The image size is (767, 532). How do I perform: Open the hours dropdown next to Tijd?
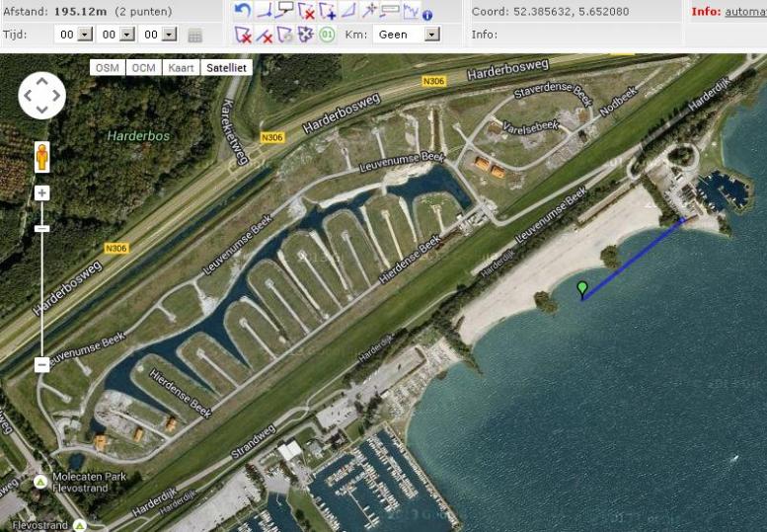(x=85, y=35)
